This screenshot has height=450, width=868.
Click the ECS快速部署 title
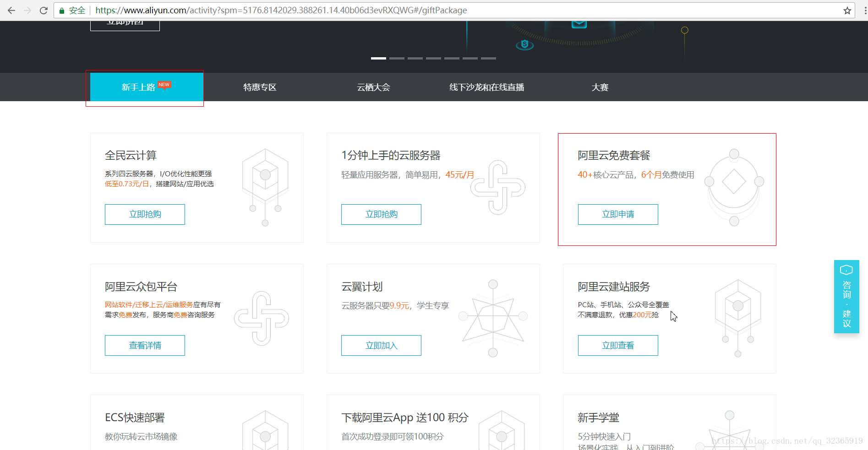coord(135,417)
